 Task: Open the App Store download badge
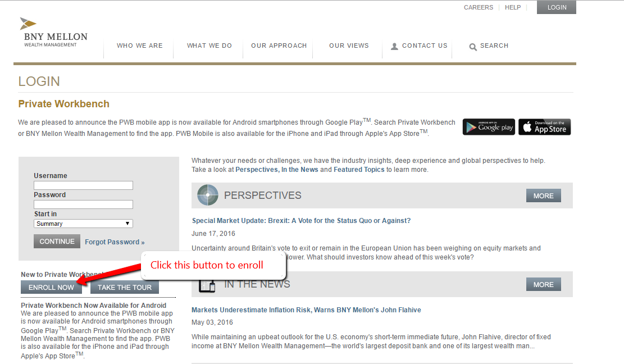[x=544, y=126]
